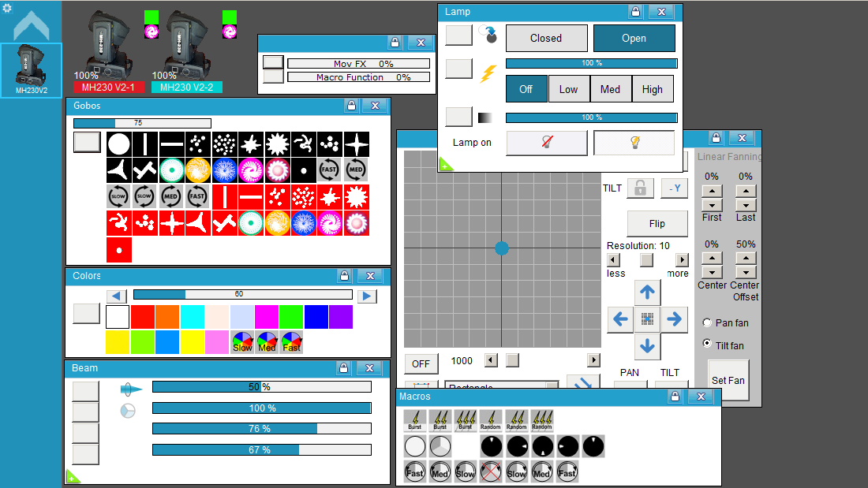The image size is (868, 488).
Task: Trigger the triple-bolt Random macro
Action: pyautogui.click(x=542, y=420)
